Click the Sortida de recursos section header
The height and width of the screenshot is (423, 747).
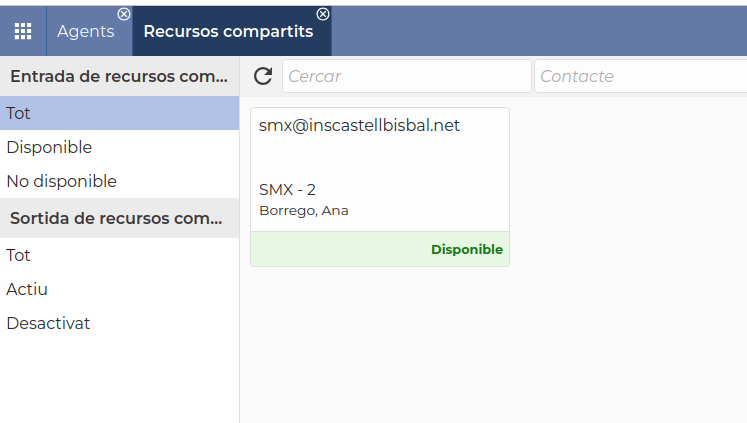(x=119, y=218)
